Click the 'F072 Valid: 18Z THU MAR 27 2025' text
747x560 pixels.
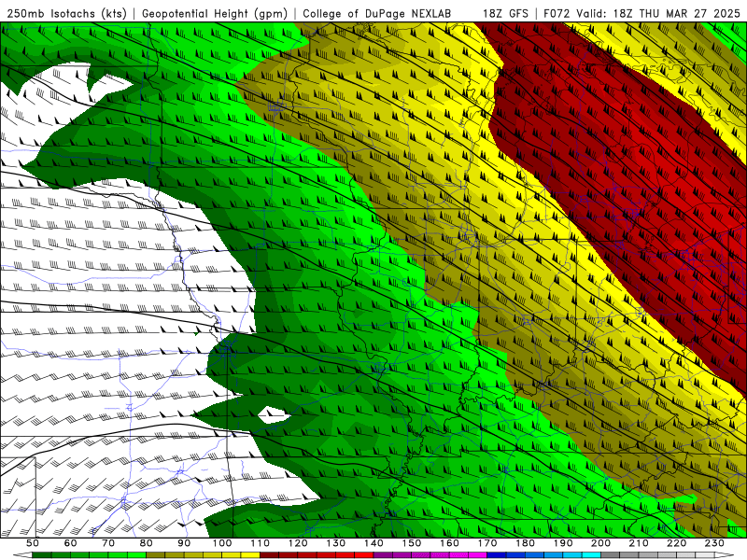tap(641, 14)
